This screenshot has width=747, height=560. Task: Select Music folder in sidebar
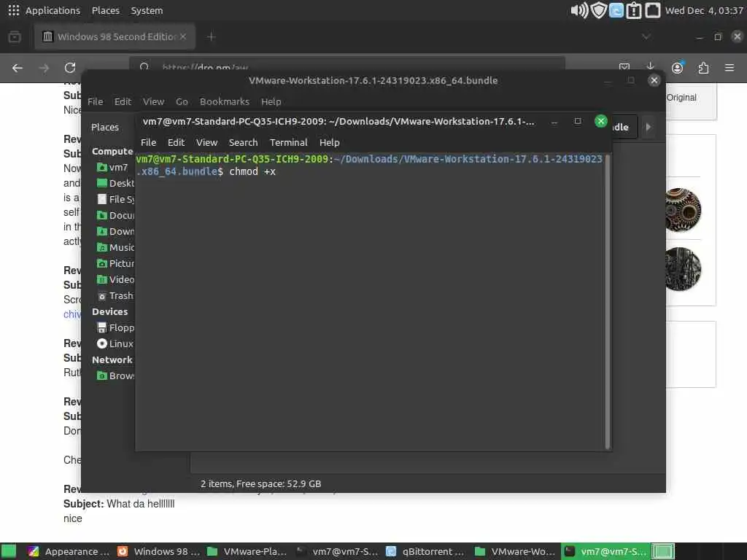(x=115, y=248)
